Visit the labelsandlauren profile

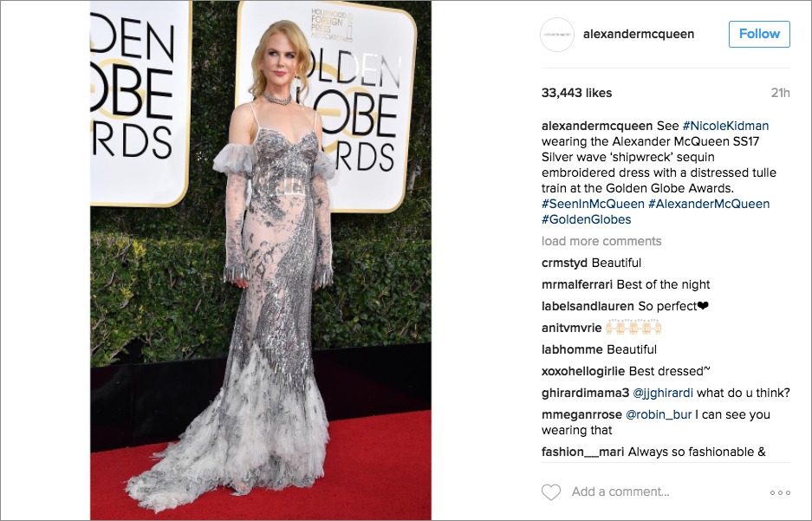(x=588, y=307)
